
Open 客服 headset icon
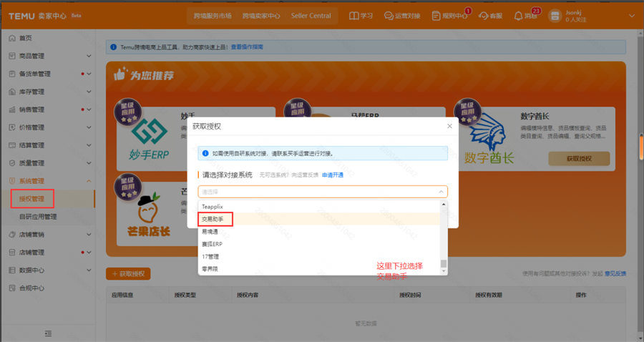point(484,16)
